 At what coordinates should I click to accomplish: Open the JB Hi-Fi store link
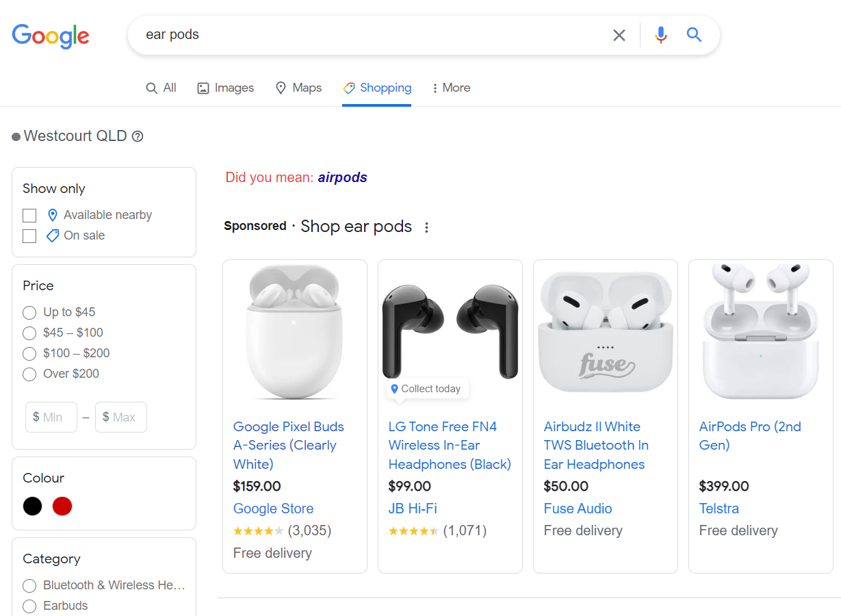[x=413, y=509]
